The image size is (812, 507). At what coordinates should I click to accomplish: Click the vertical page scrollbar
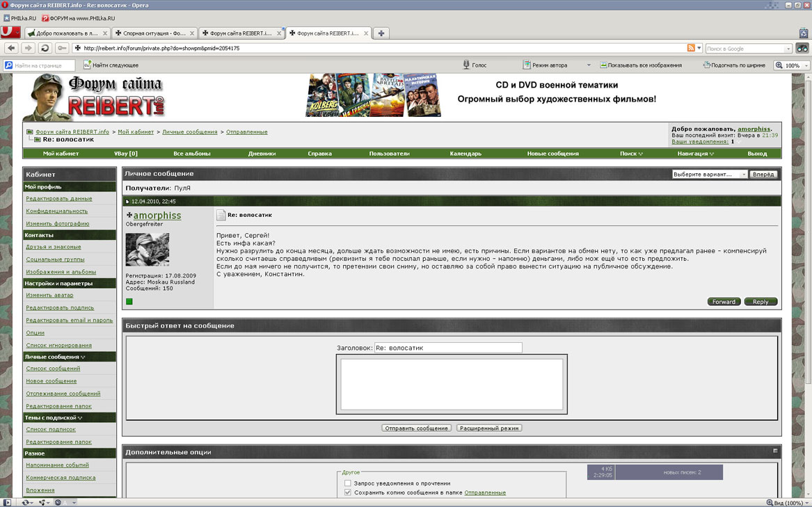coord(808,278)
